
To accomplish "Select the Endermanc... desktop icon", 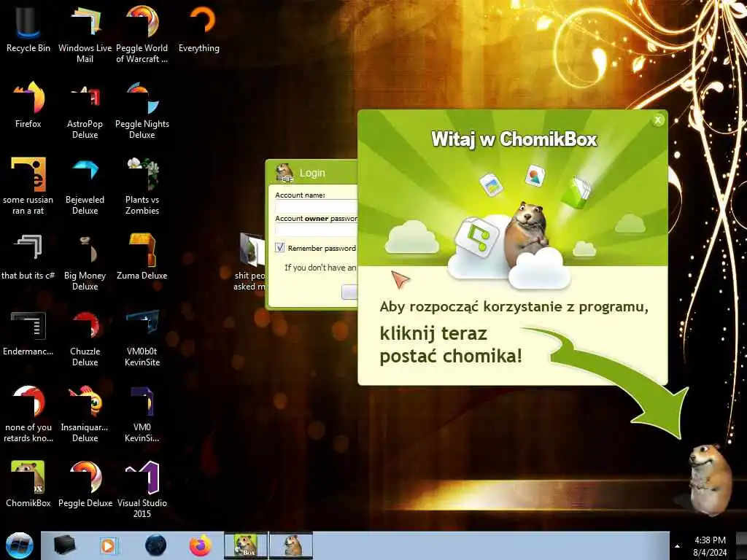I will 28,332.
